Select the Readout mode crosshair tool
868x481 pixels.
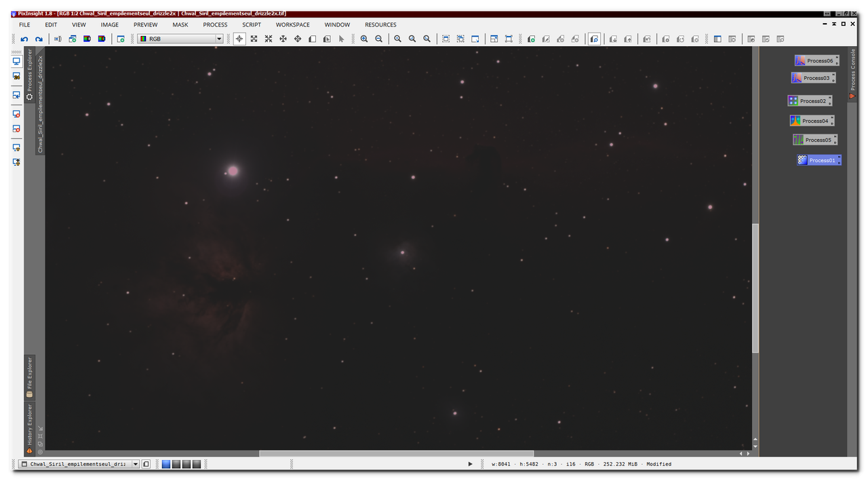pyautogui.click(x=239, y=39)
